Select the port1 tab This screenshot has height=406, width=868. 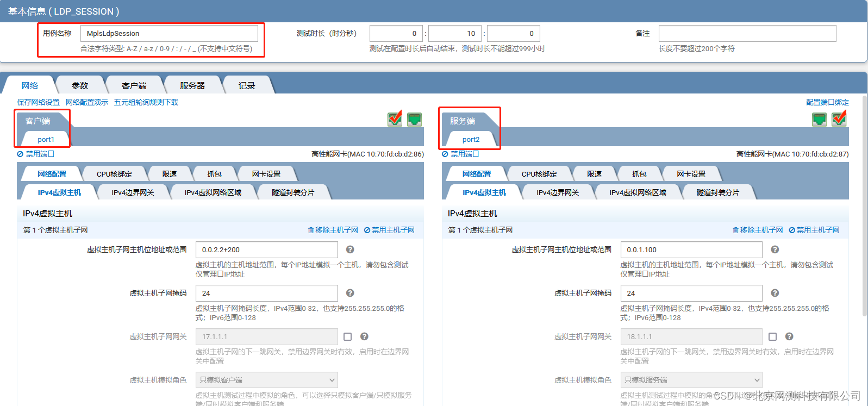pos(46,139)
